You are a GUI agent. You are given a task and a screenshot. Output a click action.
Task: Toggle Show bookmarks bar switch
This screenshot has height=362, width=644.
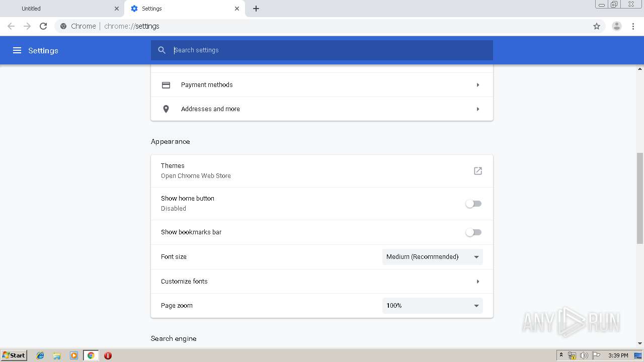(x=473, y=232)
